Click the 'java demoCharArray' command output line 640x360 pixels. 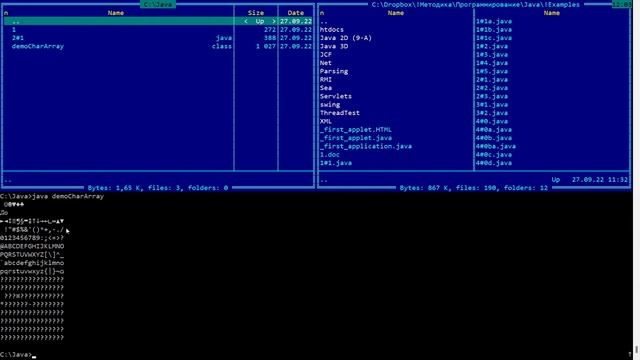52,196
